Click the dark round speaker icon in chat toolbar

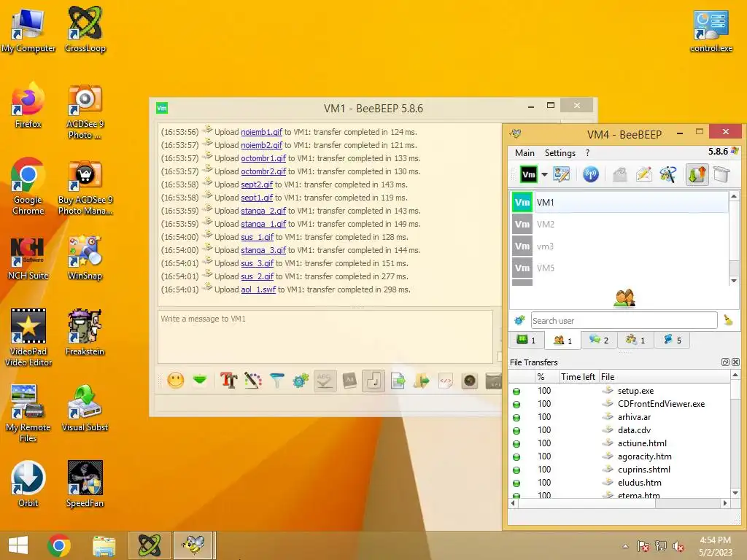point(470,381)
